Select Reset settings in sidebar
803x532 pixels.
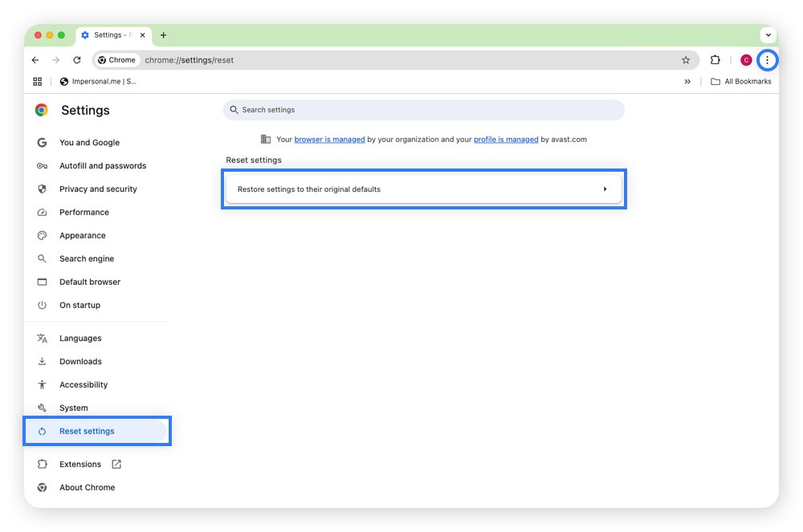97,431
